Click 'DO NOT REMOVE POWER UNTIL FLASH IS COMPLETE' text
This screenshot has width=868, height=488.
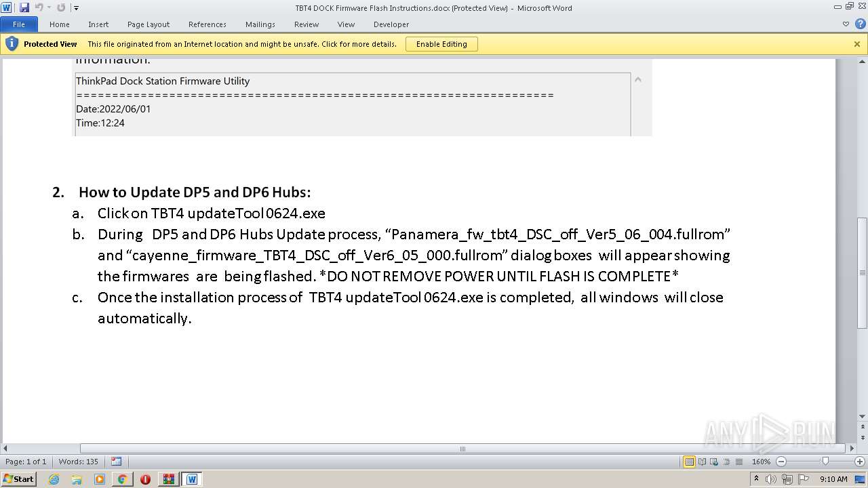coord(499,277)
